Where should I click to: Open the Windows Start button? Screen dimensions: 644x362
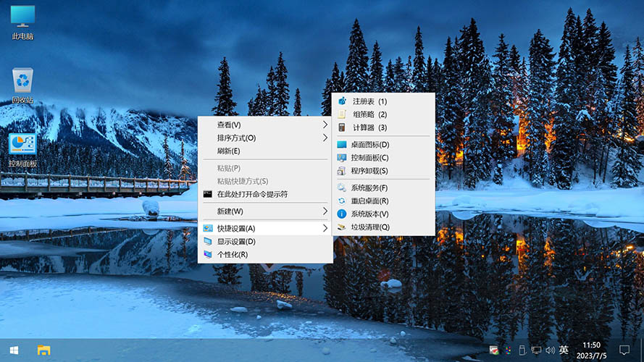pyautogui.click(x=14, y=350)
